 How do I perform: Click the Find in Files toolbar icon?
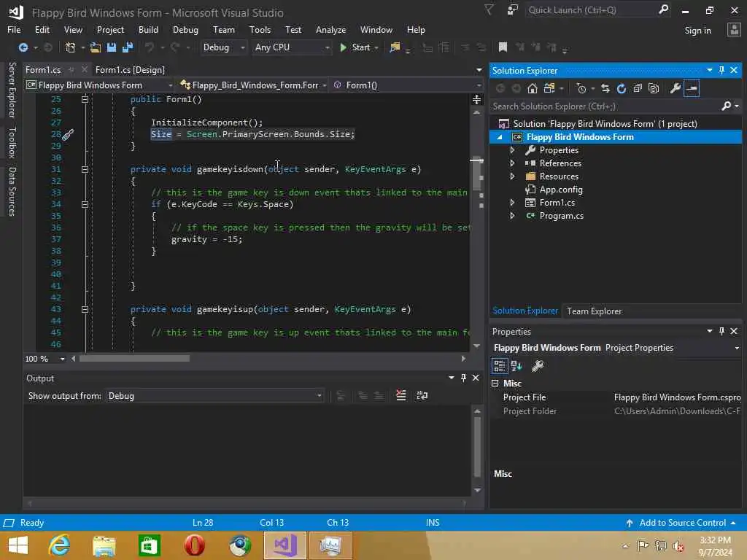click(x=395, y=47)
